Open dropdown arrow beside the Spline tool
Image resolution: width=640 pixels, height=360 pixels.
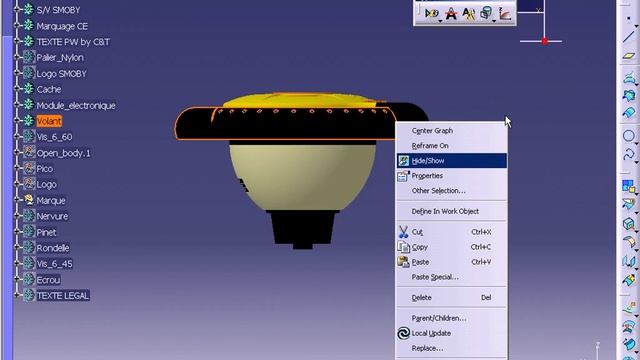pos(637,162)
